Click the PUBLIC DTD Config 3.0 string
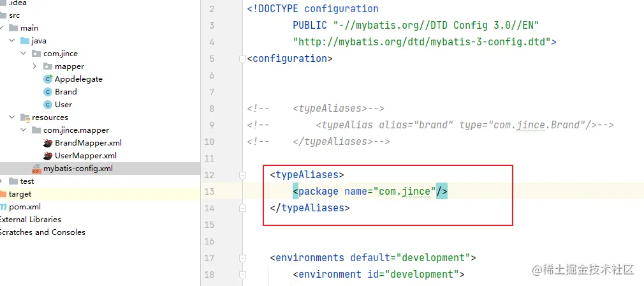 click(x=416, y=26)
